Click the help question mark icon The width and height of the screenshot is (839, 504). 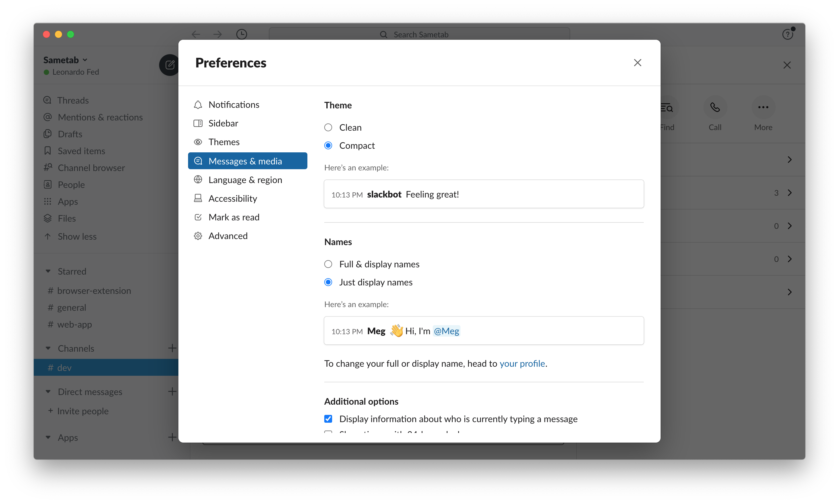[x=787, y=34]
